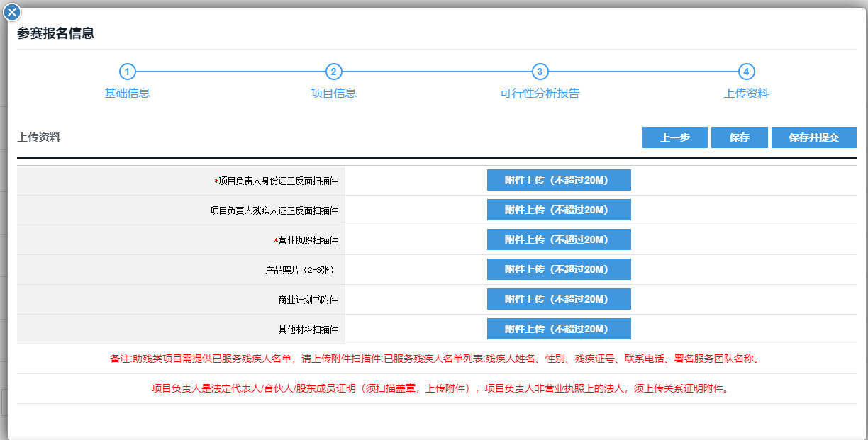Click the 保存并提交 button
Viewport: 868px width, 440px height.
pos(814,137)
